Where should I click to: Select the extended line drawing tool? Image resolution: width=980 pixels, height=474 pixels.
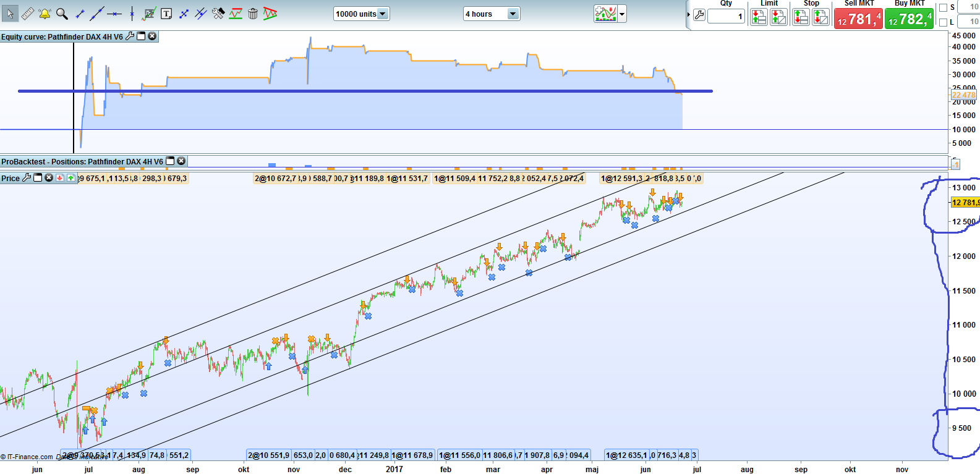pos(97,14)
